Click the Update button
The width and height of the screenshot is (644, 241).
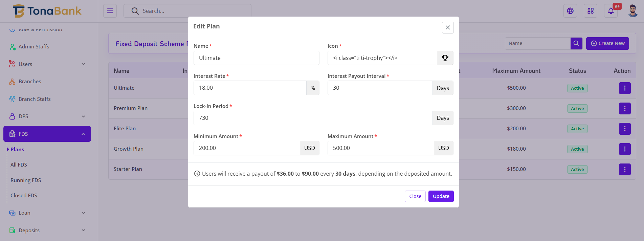441,196
